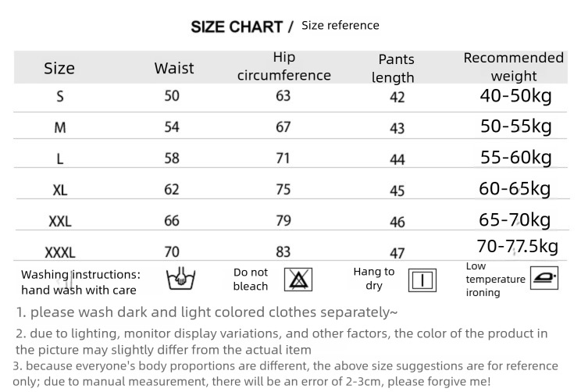Click the Hip circumference column header
The image size is (581, 392).
point(283,67)
